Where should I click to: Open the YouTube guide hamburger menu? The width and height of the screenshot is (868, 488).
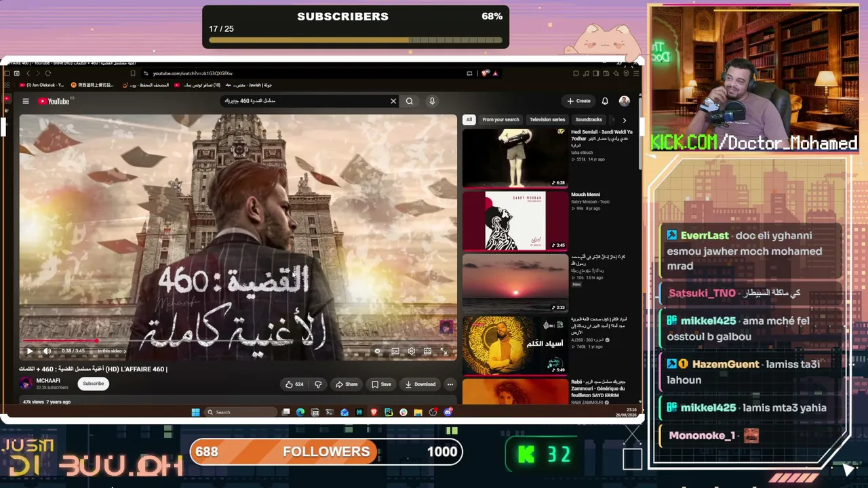pos(26,101)
